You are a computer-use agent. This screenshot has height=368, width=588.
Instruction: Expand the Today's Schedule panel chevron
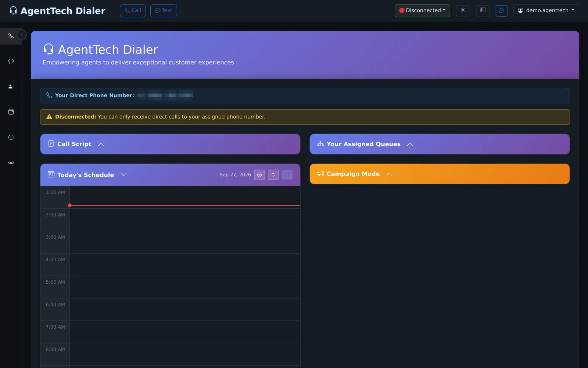coord(123,175)
